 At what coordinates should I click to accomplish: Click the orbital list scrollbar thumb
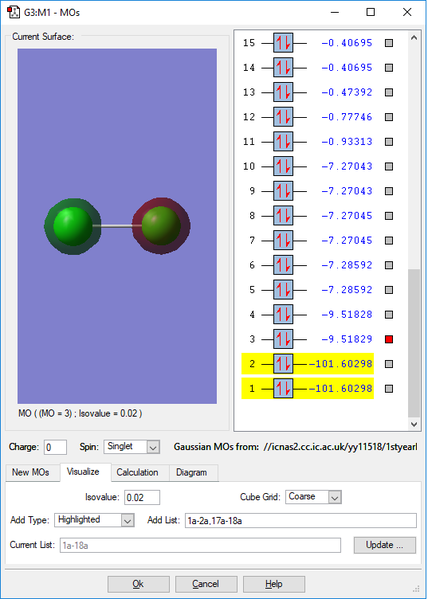pyautogui.click(x=414, y=343)
